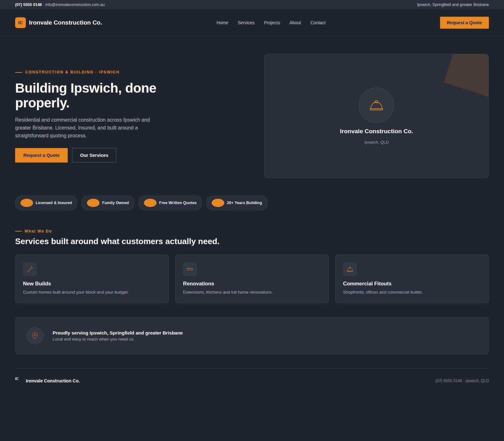This screenshot has height=441, width=504.
Task: Click the phone number in top bar
Action: pos(28,5)
